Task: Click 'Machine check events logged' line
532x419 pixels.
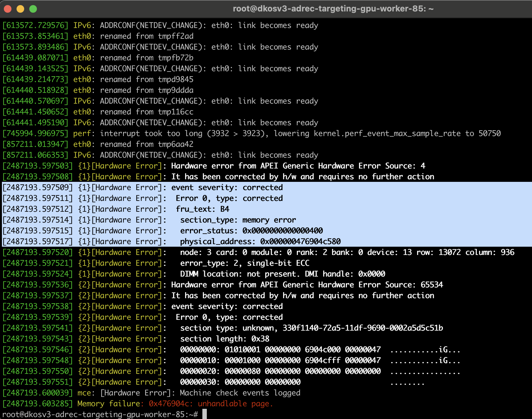Action: [x=151, y=393]
